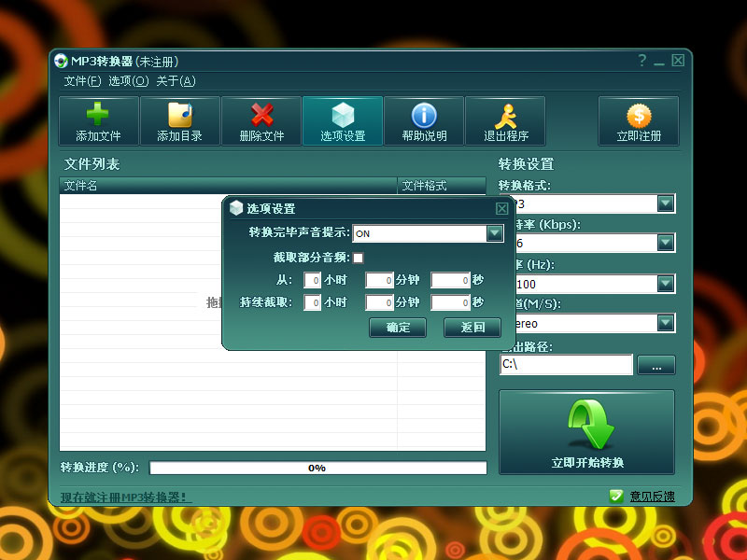Click the 意见反馈 green check icon

(616, 497)
